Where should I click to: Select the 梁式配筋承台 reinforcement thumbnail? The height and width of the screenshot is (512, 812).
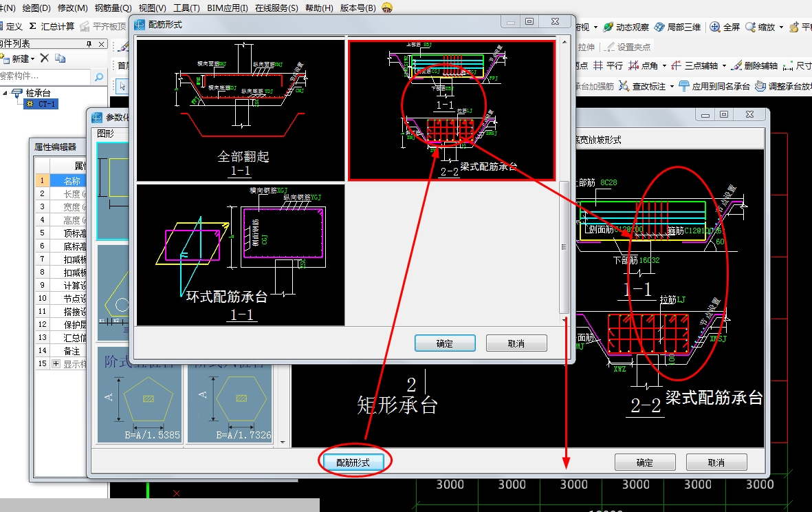coord(452,110)
